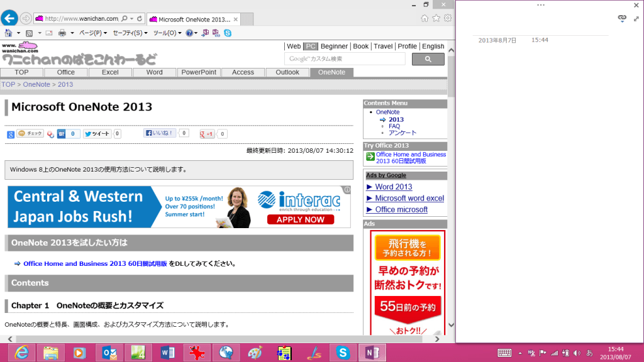Click the Home icon in command bar
The height and width of the screenshot is (362, 644).
click(9, 33)
